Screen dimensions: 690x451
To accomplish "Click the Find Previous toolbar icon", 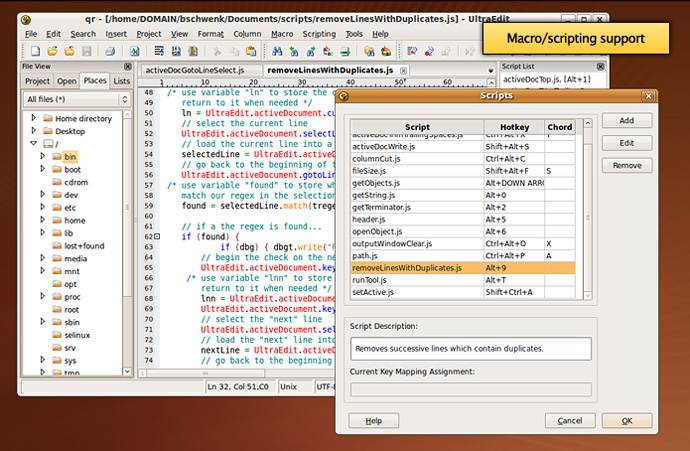I will (x=294, y=51).
